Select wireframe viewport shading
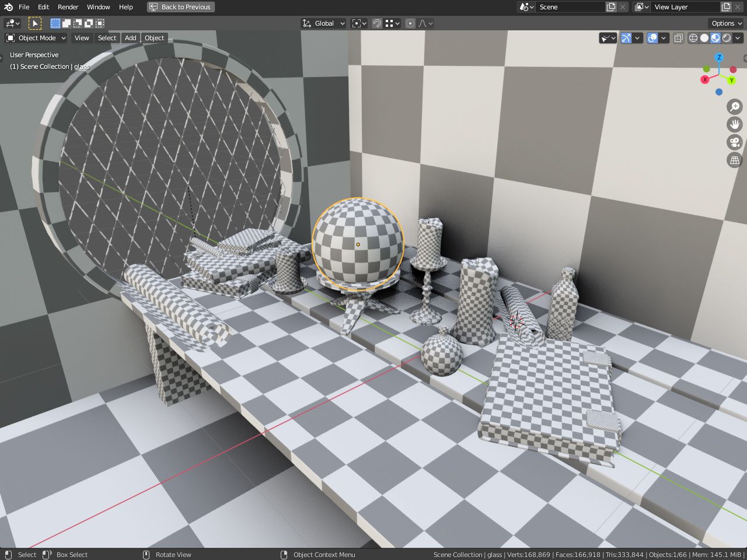747x560 pixels. [693, 38]
